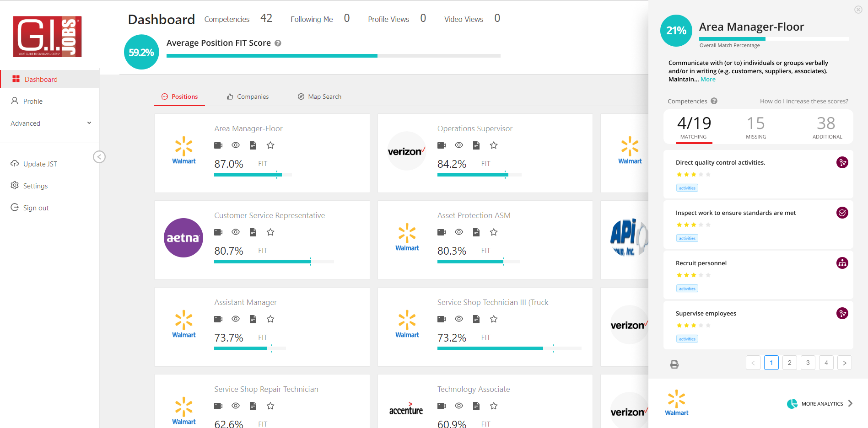
Task: Click the aetna company logo
Action: [183, 238]
